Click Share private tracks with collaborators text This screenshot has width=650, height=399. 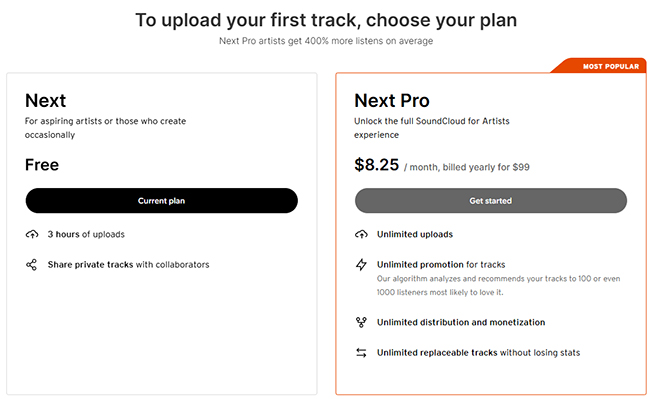pos(129,265)
